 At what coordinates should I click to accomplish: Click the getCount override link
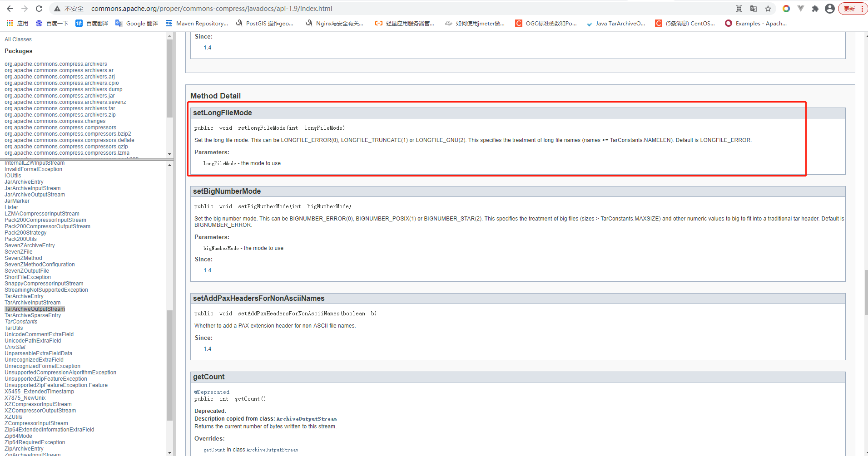(214, 449)
